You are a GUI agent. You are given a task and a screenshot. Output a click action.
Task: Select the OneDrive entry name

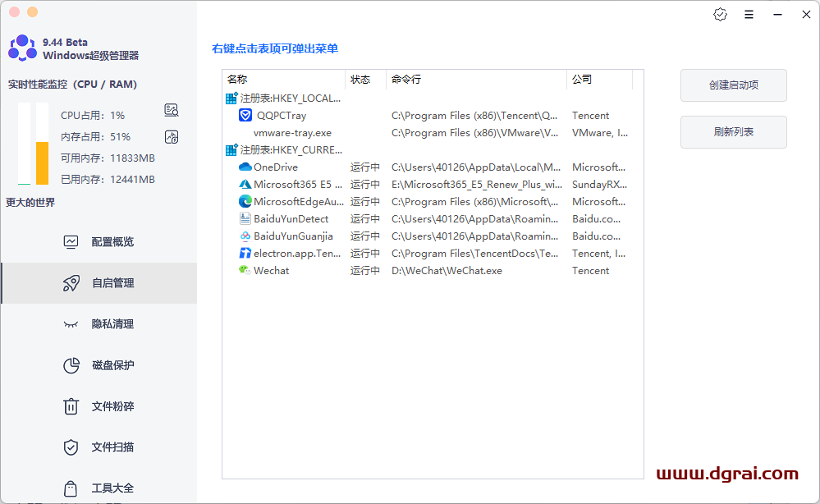click(276, 167)
